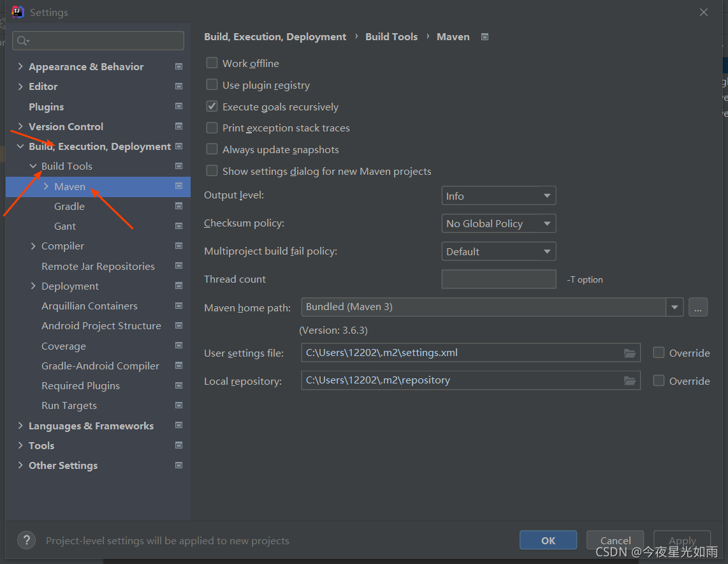Click project-level icon beside Editor
The height and width of the screenshot is (564, 728).
click(178, 86)
